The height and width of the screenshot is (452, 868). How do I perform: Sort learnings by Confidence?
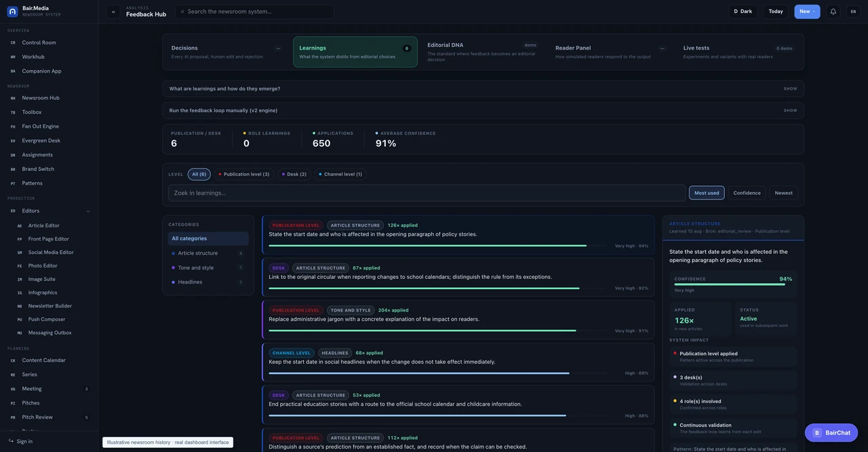(747, 193)
